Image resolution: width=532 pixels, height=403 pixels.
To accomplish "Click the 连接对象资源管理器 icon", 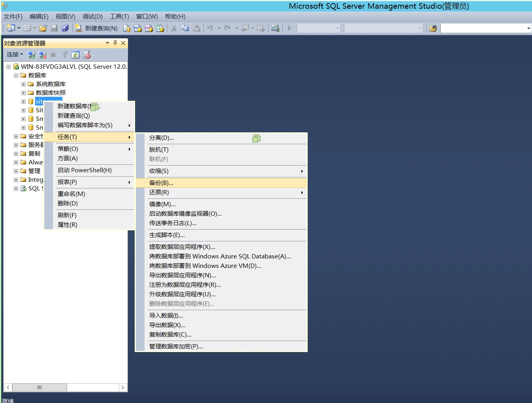I will [31, 55].
